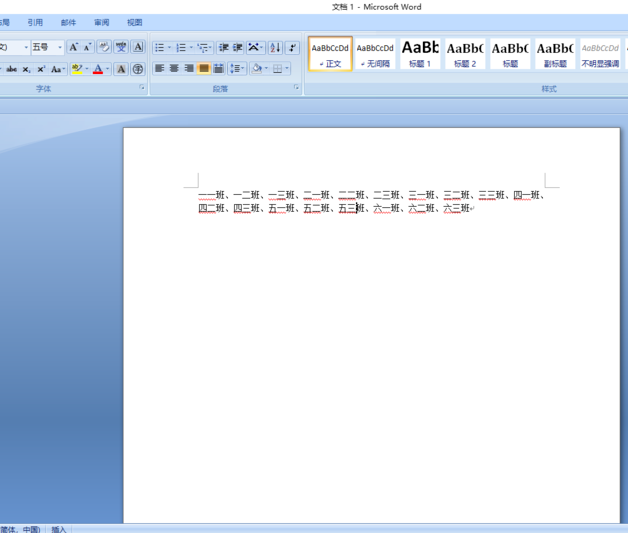
Task: Apply the 标题 1 style
Action: (x=420, y=54)
